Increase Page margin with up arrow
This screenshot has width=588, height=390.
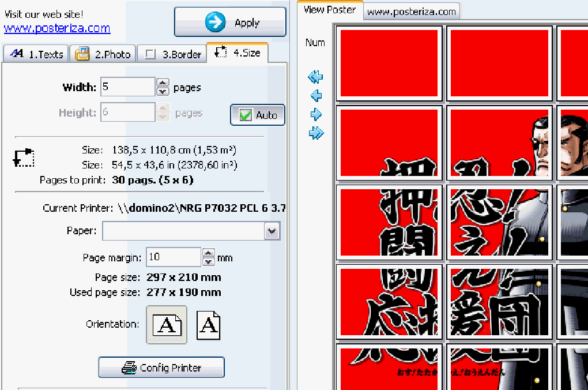click(209, 253)
